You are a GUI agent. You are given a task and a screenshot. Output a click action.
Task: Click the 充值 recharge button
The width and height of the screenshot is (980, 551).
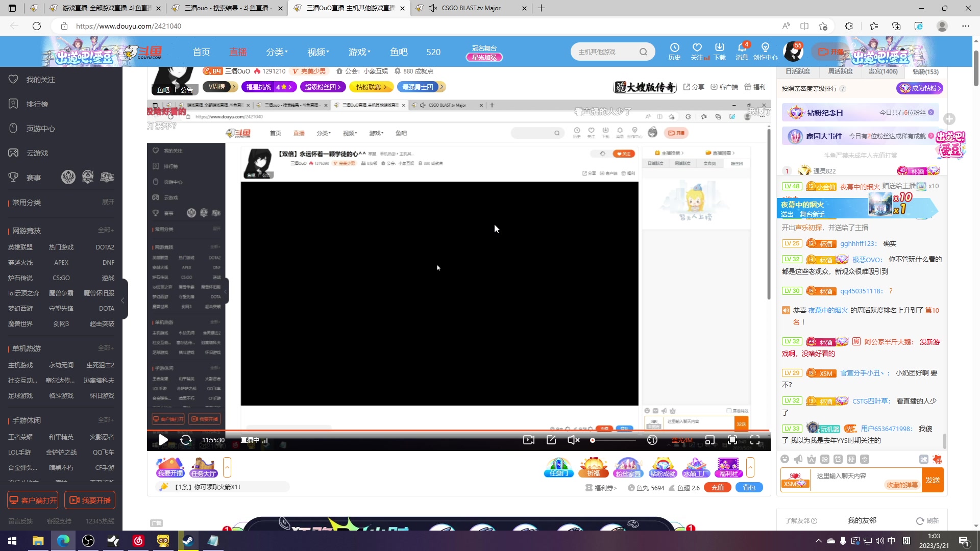click(717, 487)
